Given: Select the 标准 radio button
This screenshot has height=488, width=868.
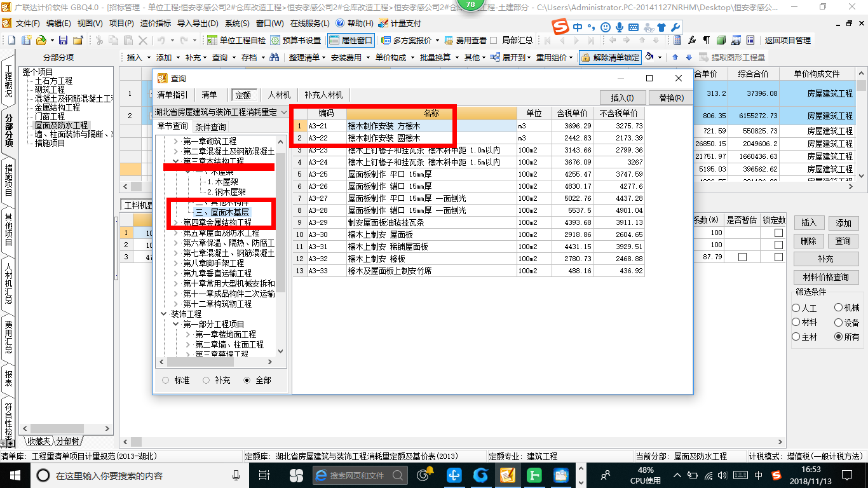Looking at the screenshot, I should (x=166, y=380).
